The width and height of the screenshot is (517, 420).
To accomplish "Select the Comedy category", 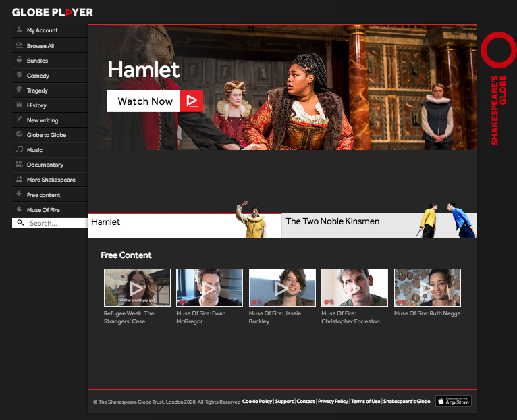I will [x=50, y=76].
